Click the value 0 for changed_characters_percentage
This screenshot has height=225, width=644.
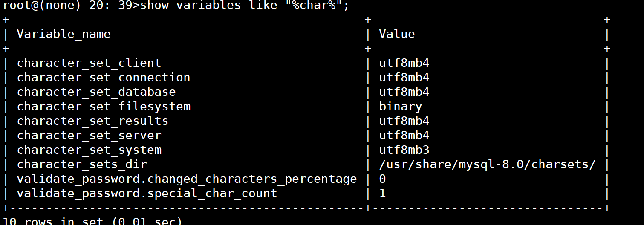click(x=382, y=179)
